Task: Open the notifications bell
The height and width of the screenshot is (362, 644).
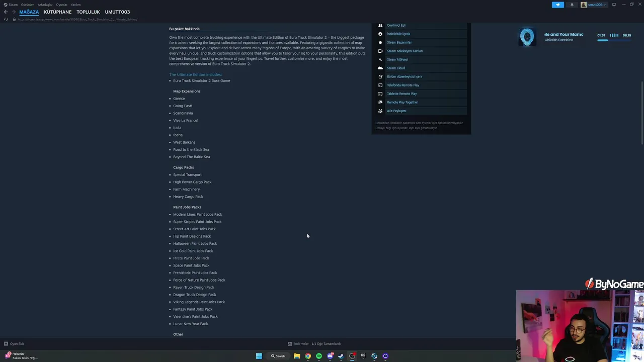Action: [572, 5]
